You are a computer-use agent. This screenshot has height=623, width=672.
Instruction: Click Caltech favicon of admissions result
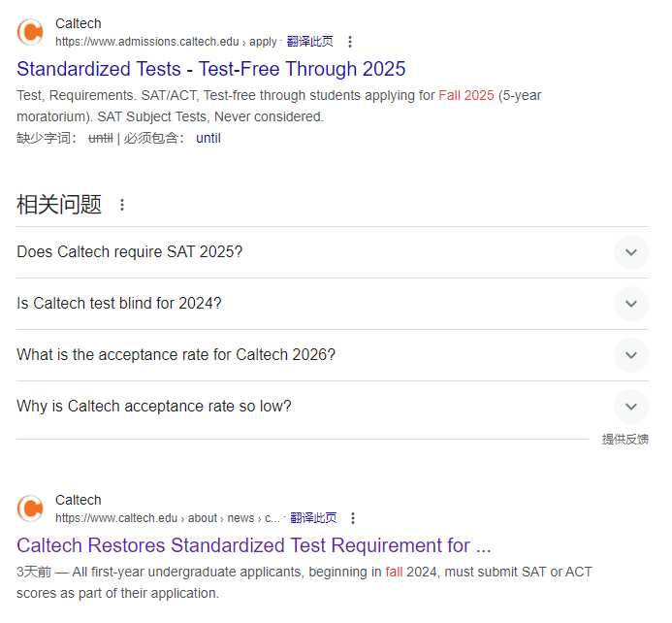pyautogui.click(x=30, y=32)
